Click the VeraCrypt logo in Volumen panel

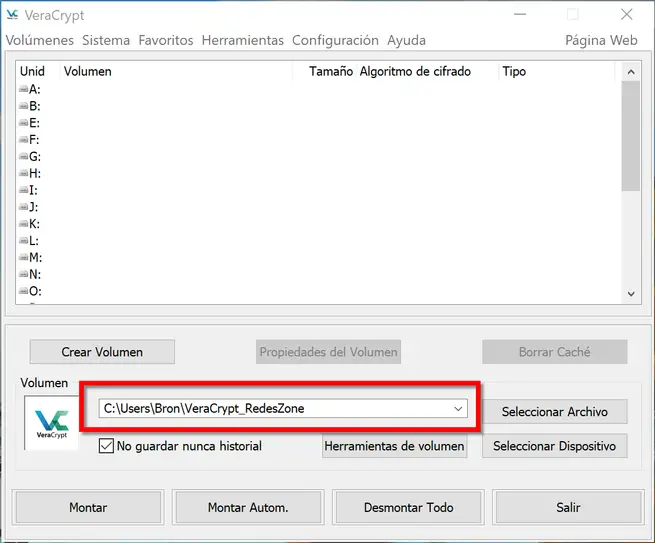(51, 423)
